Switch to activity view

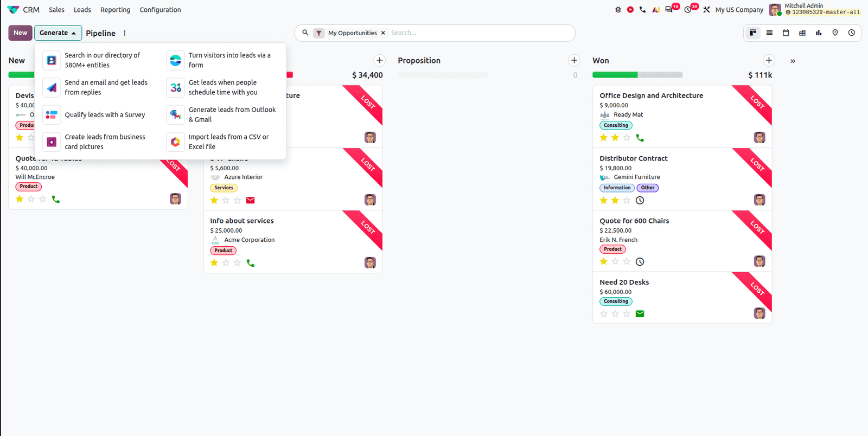(x=852, y=33)
